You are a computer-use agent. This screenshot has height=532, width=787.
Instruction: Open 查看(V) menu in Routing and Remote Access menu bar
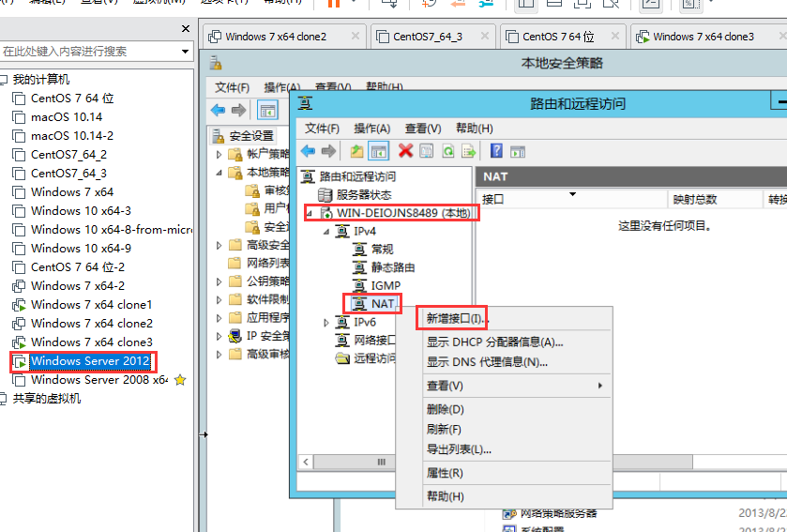[x=423, y=129]
